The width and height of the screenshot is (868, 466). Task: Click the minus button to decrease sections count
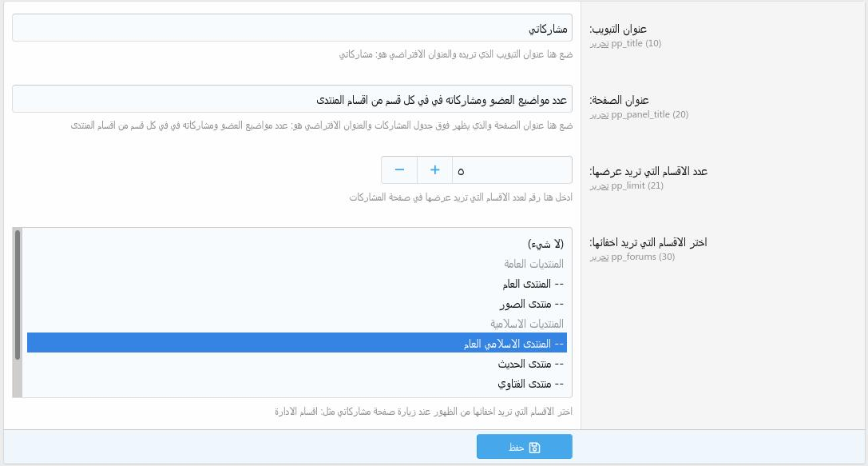click(x=399, y=170)
